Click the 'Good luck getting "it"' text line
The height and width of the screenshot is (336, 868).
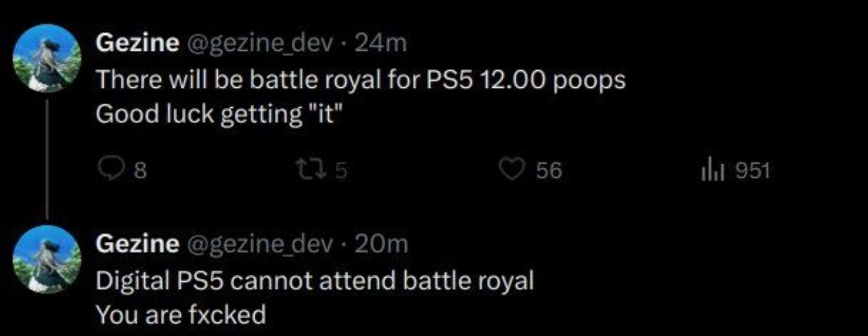pos(218,115)
